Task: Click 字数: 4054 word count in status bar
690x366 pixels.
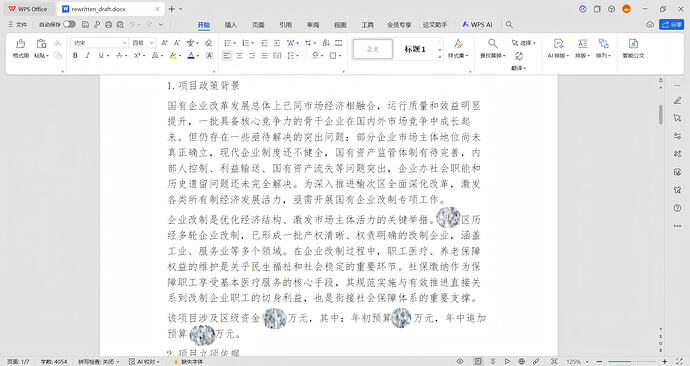Action: pyautogui.click(x=54, y=362)
